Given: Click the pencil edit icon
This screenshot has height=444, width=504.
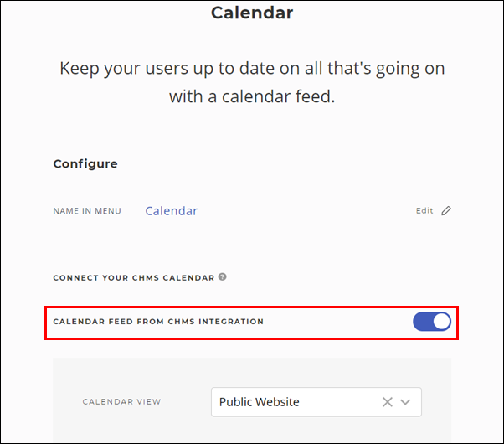Looking at the screenshot, I should [446, 211].
